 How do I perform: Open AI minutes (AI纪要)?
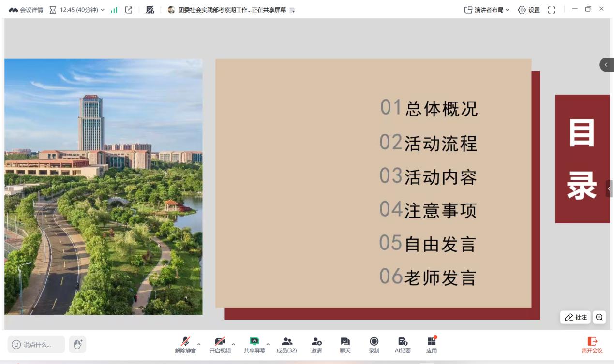click(x=403, y=344)
